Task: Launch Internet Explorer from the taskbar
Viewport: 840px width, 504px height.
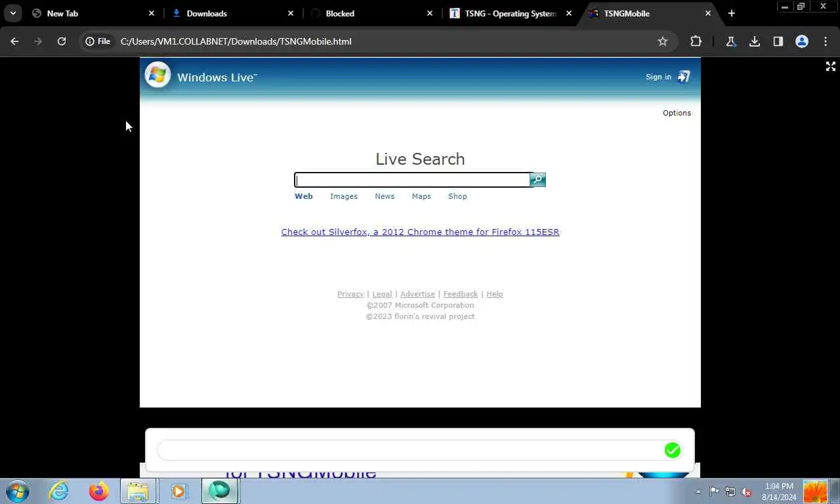Action: point(59,491)
